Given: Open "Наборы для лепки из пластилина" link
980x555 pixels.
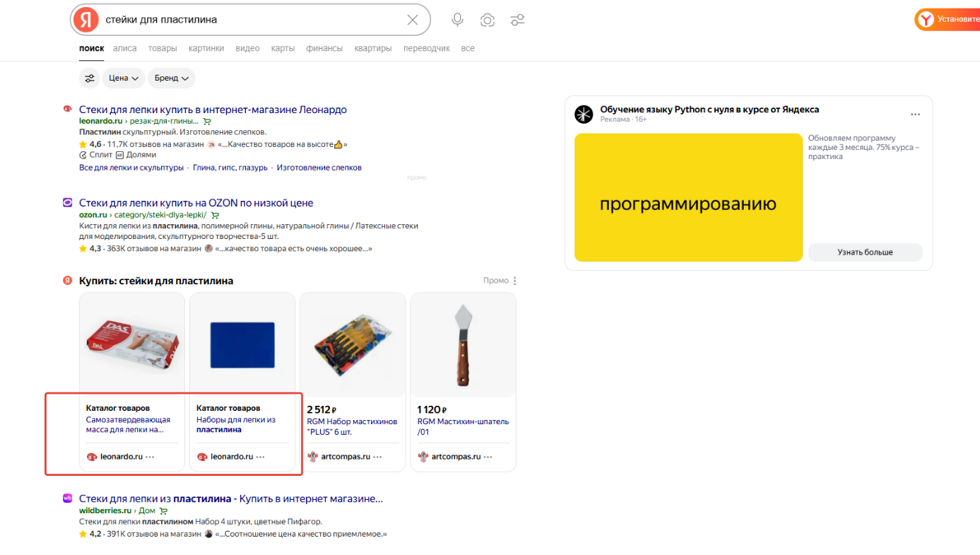Looking at the screenshot, I should pos(236,424).
